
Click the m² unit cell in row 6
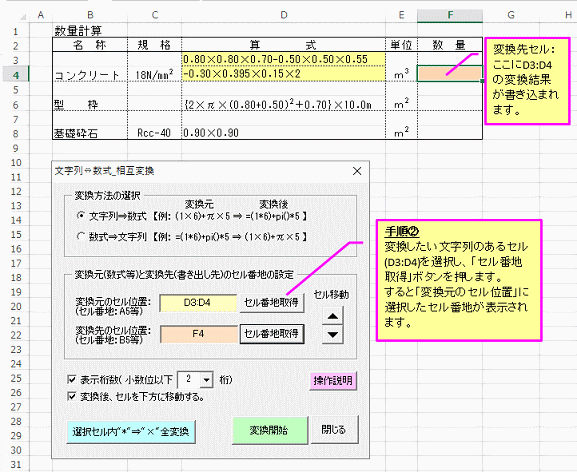coord(401,104)
